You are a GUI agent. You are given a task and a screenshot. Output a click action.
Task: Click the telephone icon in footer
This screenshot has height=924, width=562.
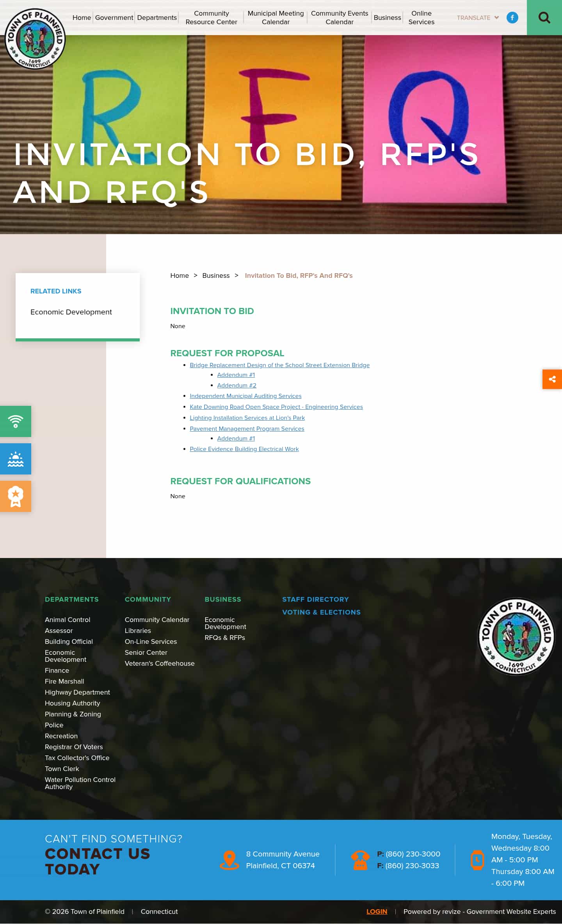click(x=360, y=860)
